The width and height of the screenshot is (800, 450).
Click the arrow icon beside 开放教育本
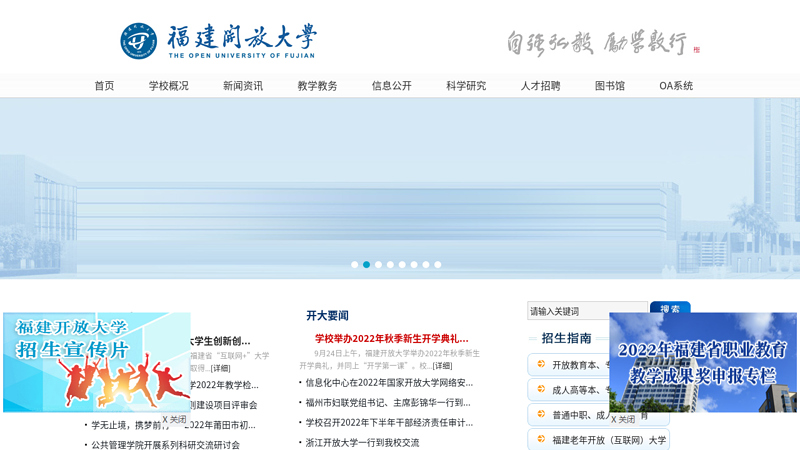coord(541,364)
